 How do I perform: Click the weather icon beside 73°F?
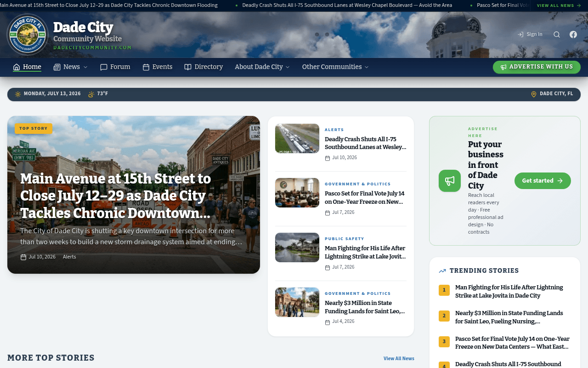pyautogui.click(x=91, y=94)
